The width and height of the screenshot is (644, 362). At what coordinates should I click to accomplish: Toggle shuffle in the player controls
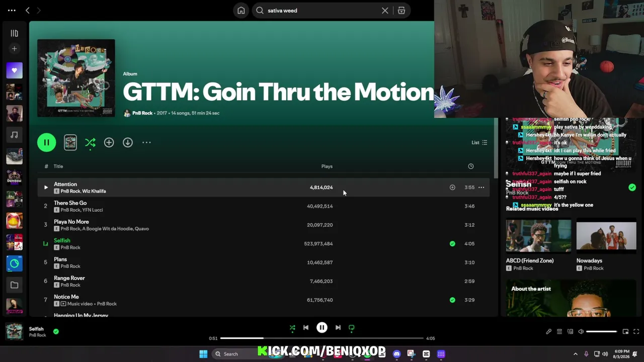(x=292, y=328)
